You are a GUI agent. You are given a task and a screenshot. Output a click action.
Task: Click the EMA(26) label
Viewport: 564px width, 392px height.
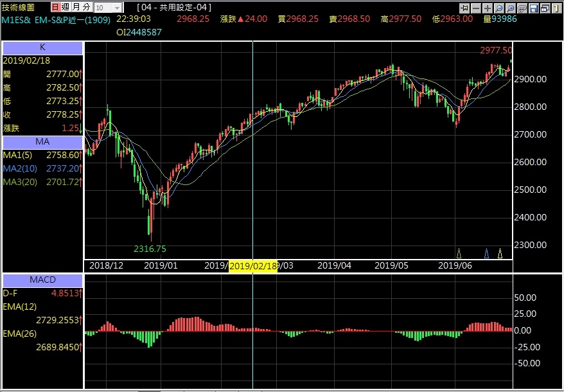click(20, 334)
